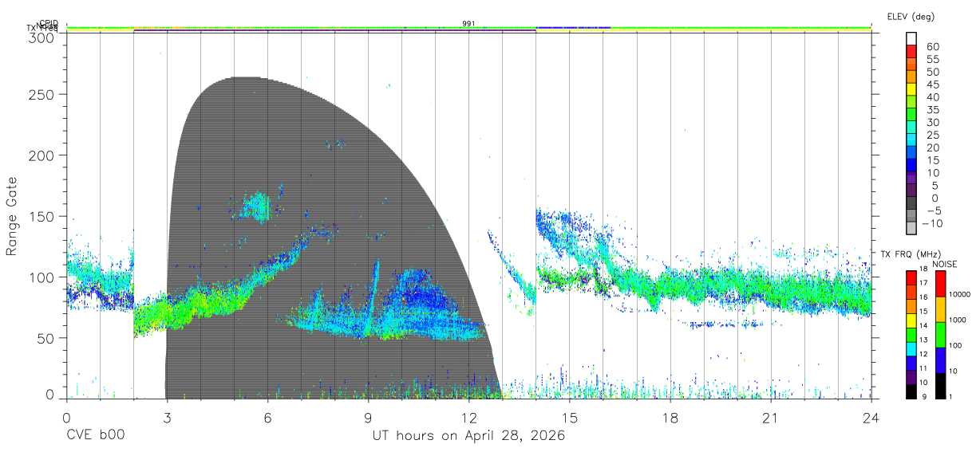Select the blue swatch in NOISE colorbar

click(940, 360)
